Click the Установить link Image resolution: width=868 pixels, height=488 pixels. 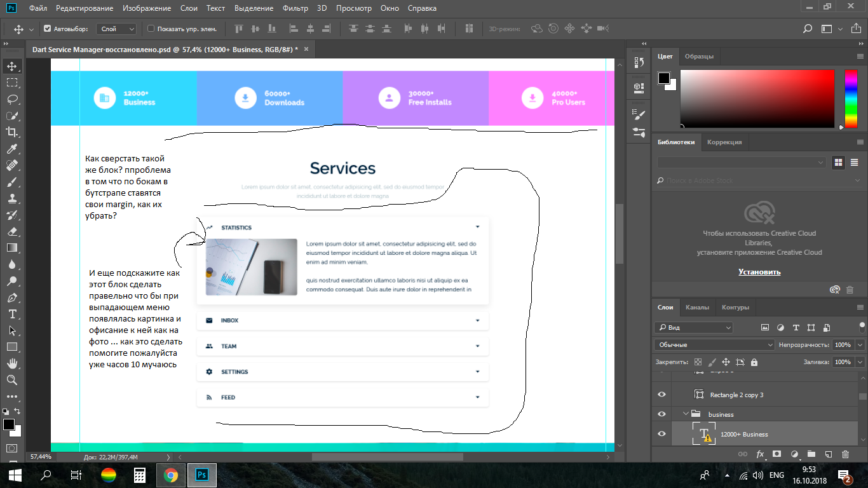(x=759, y=272)
